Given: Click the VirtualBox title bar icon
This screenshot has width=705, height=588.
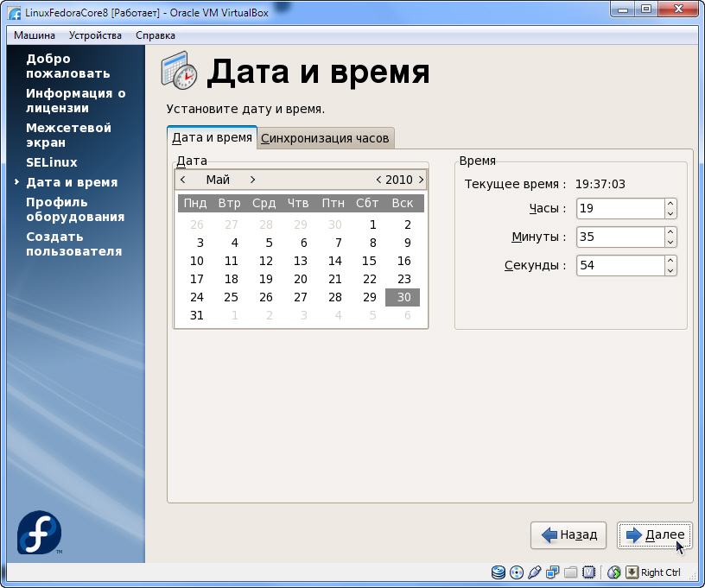Looking at the screenshot, I should click(x=15, y=13).
